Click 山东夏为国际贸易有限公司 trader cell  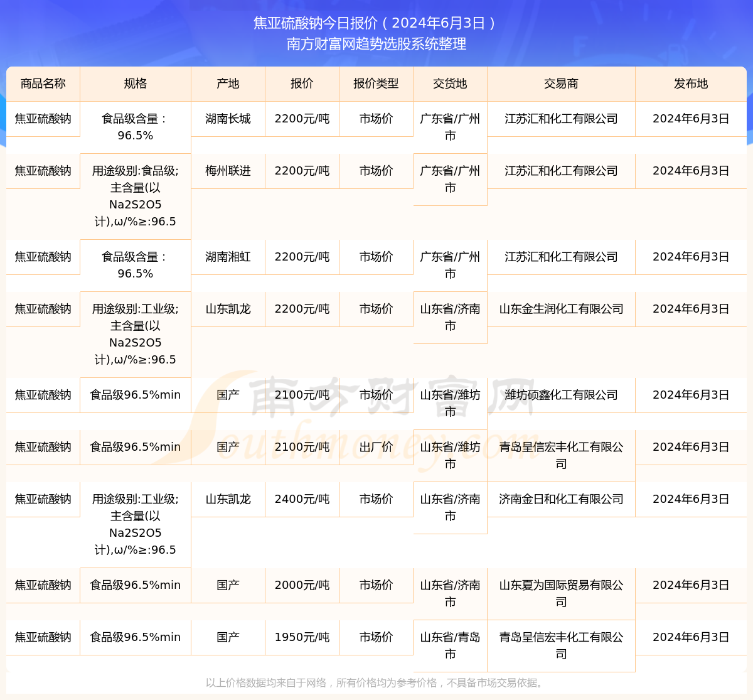coord(561,594)
